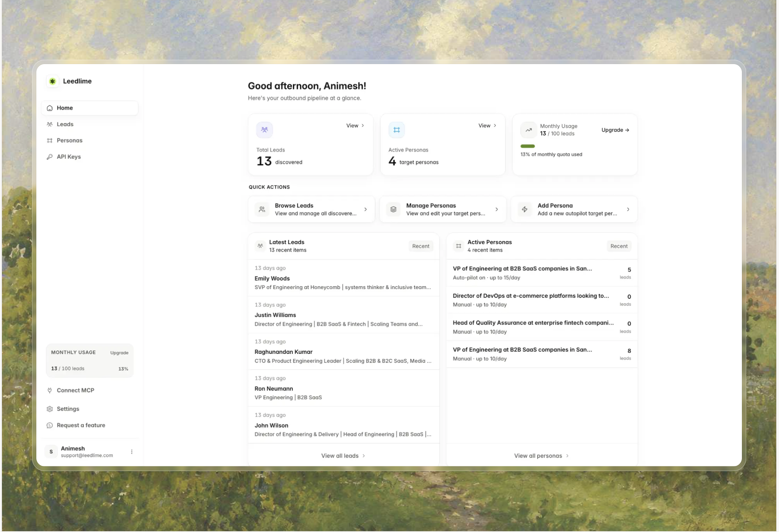
Task: Click the support@leedlime.com account email
Action: (x=87, y=455)
